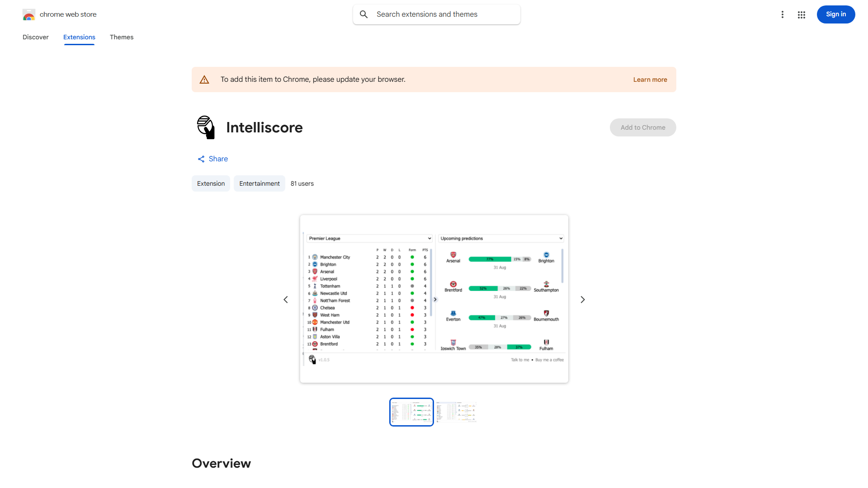Show previous screenshot with left arrow
The width and height of the screenshot is (868, 488).
point(286,300)
